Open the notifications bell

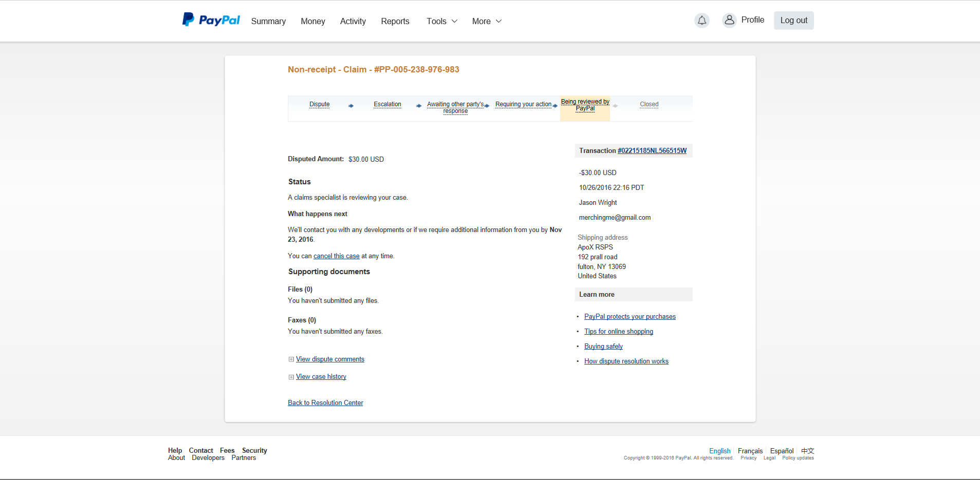(x=701, y=21)
